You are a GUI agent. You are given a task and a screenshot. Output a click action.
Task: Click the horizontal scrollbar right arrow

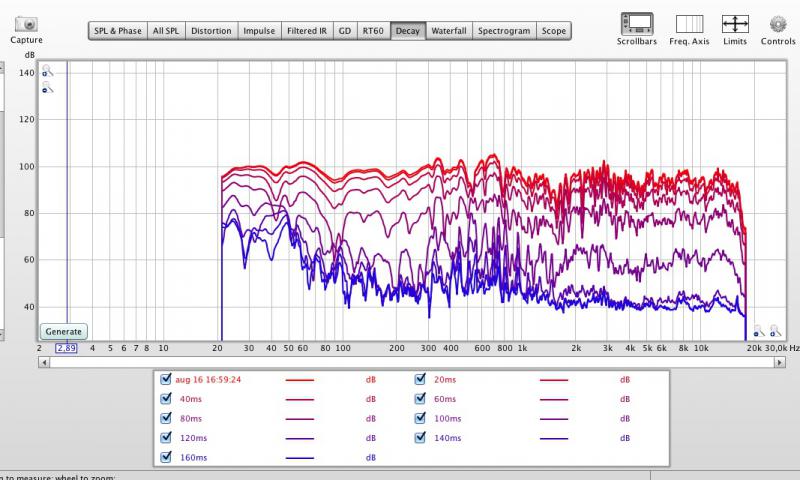780,362
